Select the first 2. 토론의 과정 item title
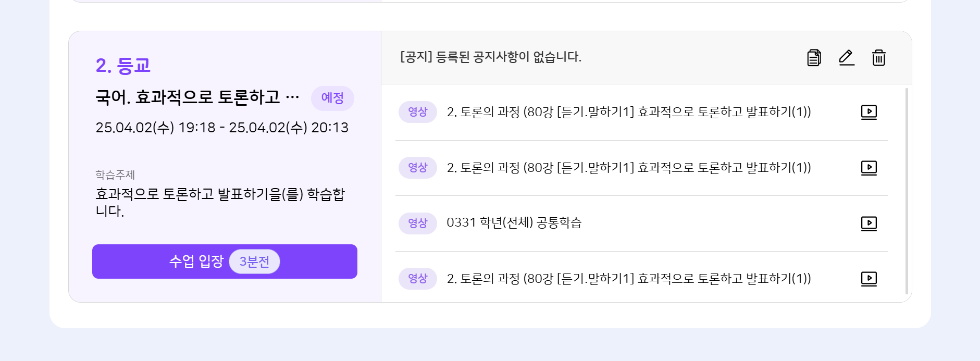 (628, 112)
